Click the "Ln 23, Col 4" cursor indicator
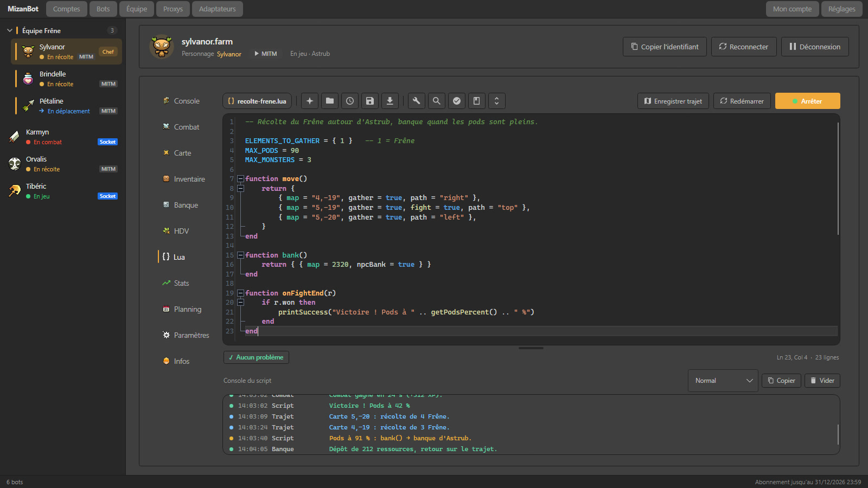This screenshot has height=488, width=868. coord(792,357)
